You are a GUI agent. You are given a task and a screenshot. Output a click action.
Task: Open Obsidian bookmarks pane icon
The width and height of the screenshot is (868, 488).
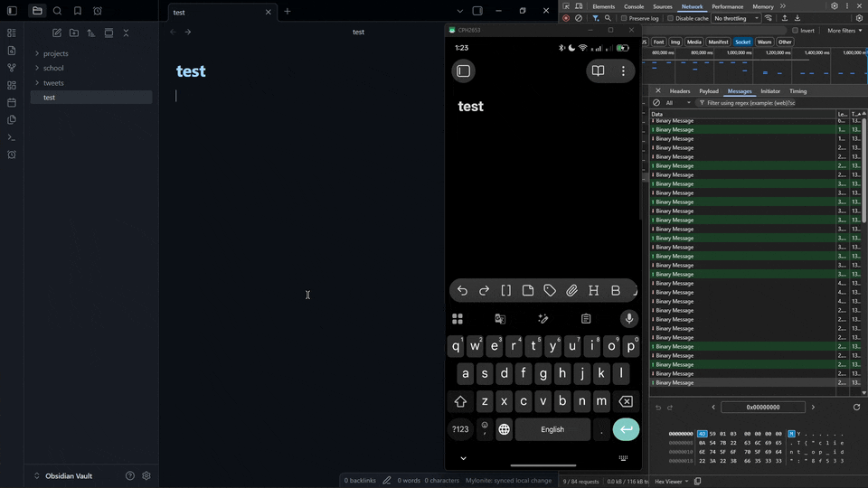(x=78, y=11)
